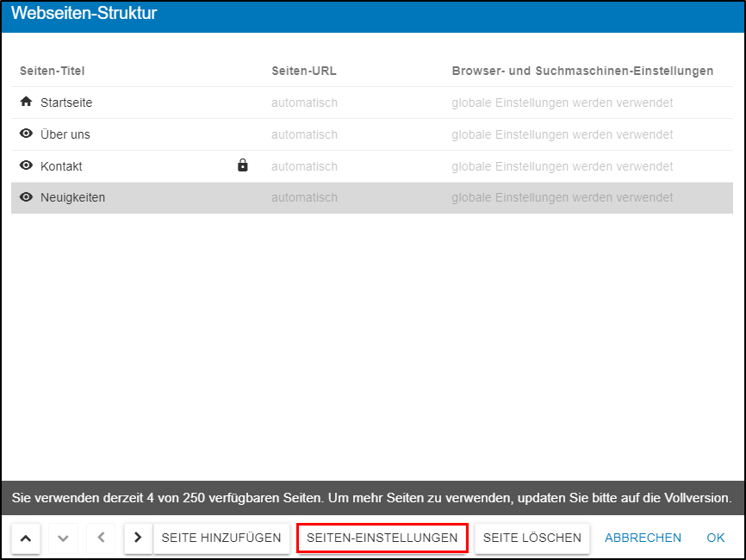Toggle visibility eye for Kontakt page
This screenshot has width=746, height=560.
tap(26, 165)
